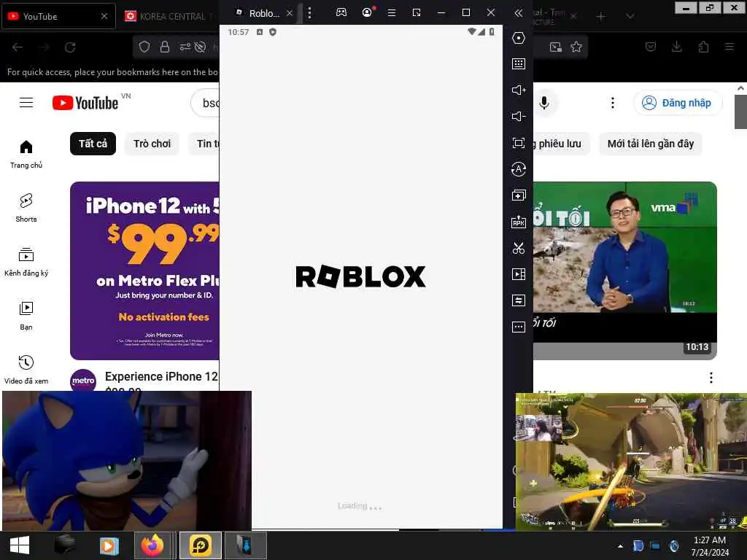Switch to the YouTube tab in Firefox
The width and height of the screenshot is (747, 560).
coord(58,16)
